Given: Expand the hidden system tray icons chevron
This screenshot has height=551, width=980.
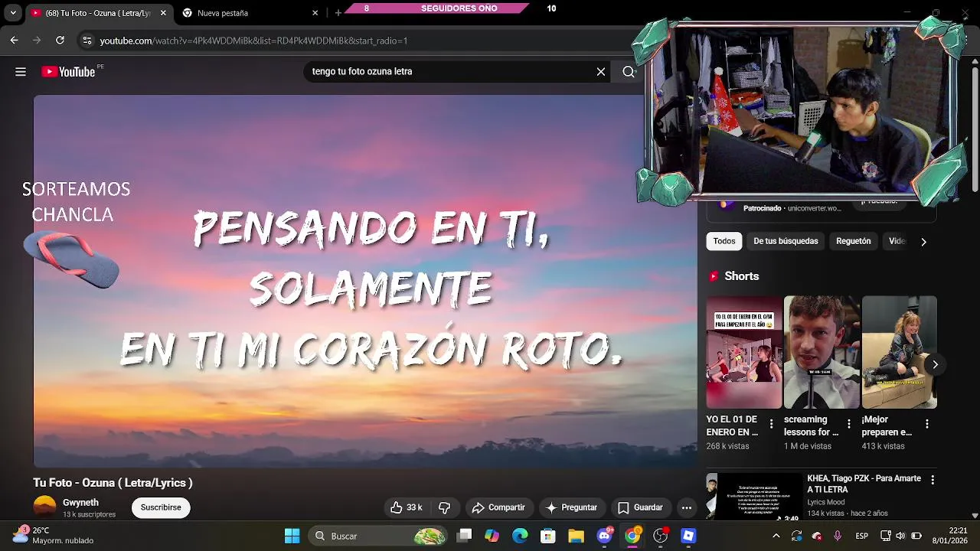Looking at the screenshot, I should coord(776,536).
